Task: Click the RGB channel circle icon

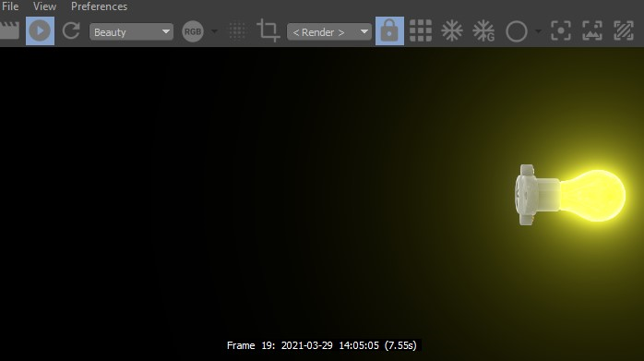Action: [x=193, y=31]
